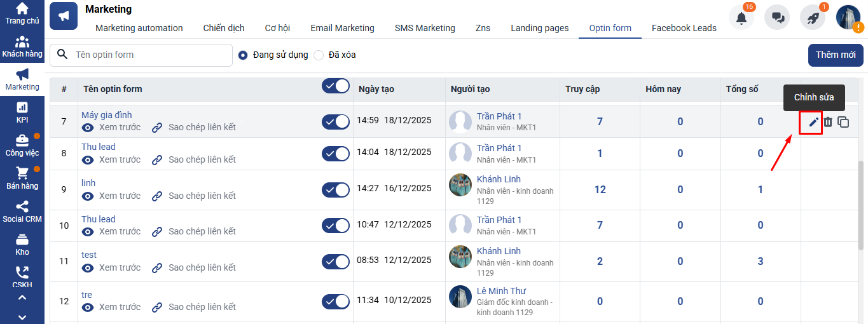Click the Tên optin form search field

[149, 55]
